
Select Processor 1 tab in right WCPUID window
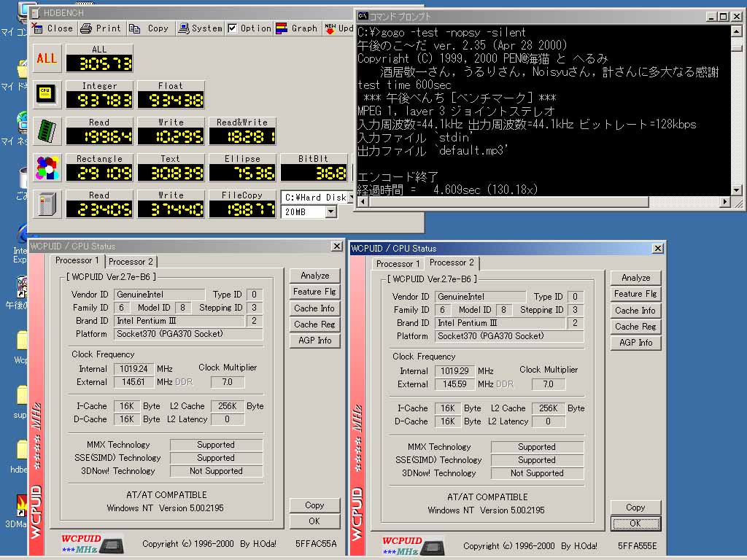pyautogui.click(x=398, y=264)
